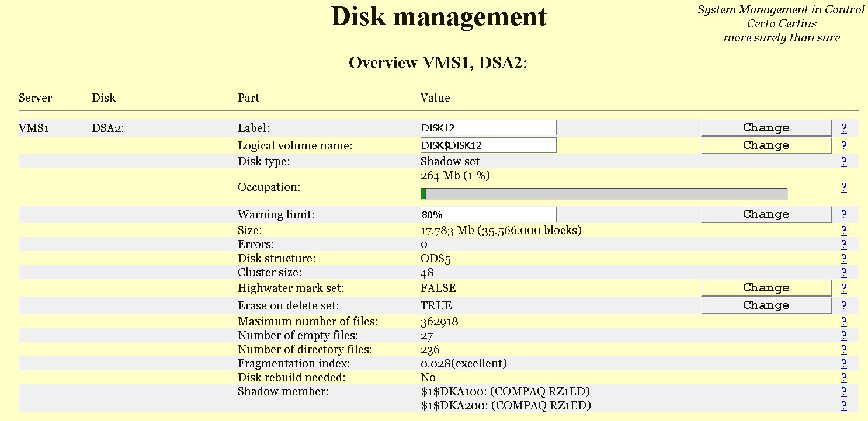Open help link for Disk type
The height and width of the screenshot is (421, 868).
coord(843,162)
